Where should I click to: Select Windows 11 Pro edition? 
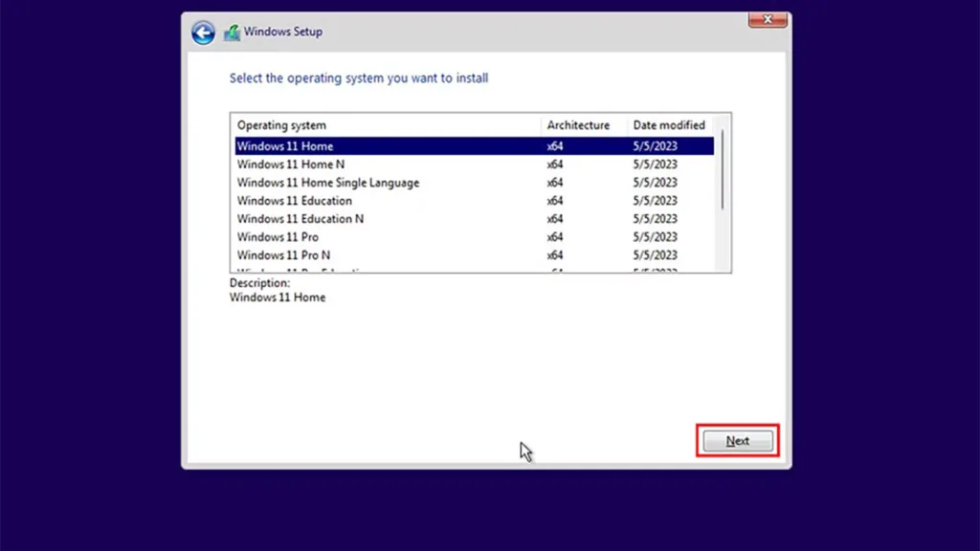(475, 237)
